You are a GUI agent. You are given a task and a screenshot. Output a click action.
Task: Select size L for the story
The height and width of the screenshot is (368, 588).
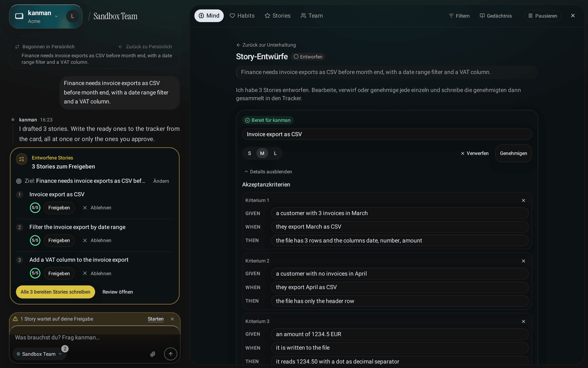point(275,153)
